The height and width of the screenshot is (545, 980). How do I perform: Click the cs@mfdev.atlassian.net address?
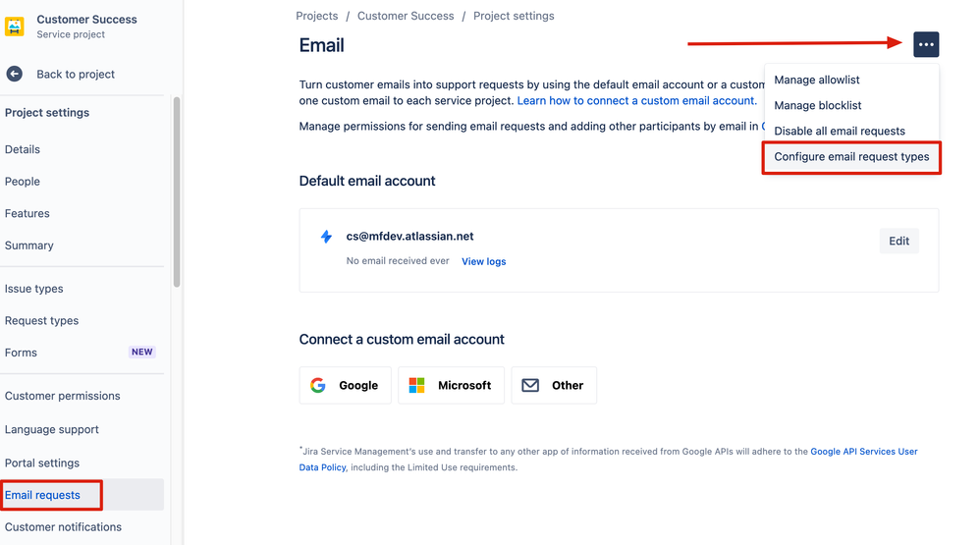tap(410, 237)
